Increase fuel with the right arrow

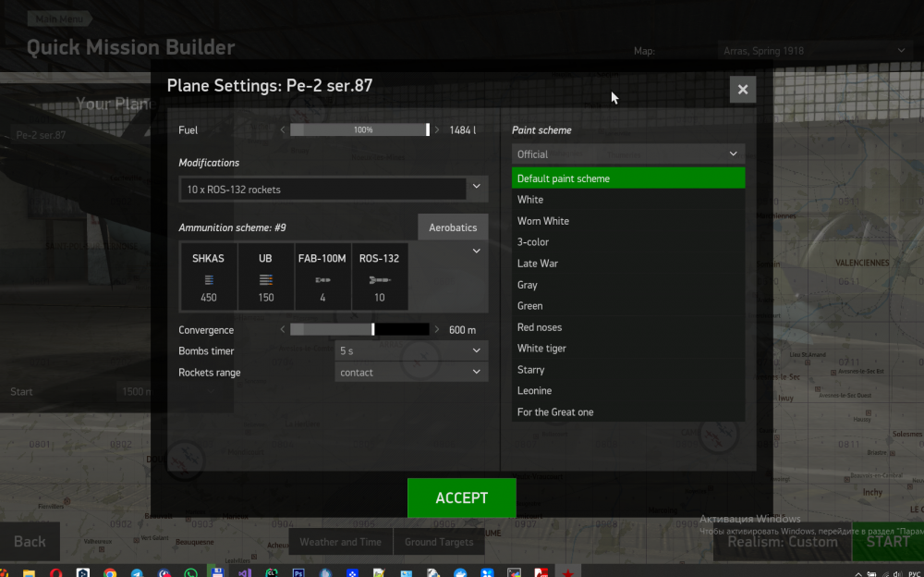pos(437,129)
